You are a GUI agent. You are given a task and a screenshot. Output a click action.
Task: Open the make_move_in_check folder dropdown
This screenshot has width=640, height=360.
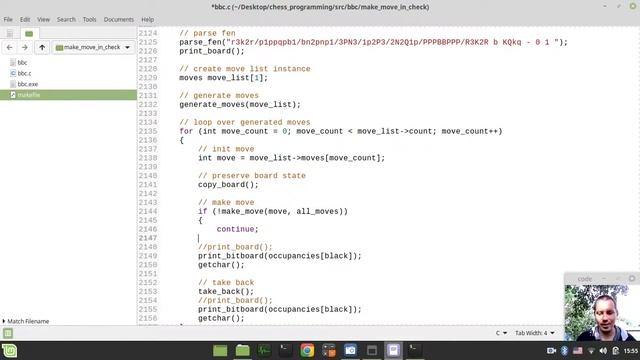point(93,47)
